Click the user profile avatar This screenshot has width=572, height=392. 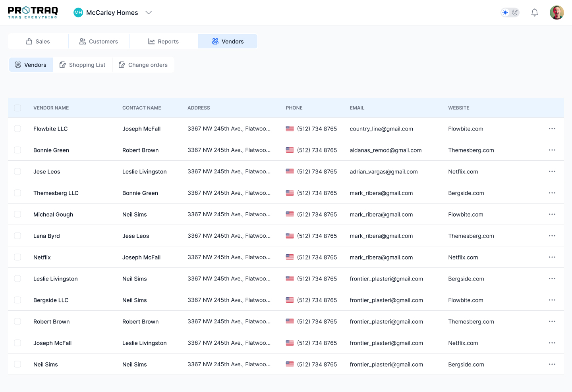point(557,13)
